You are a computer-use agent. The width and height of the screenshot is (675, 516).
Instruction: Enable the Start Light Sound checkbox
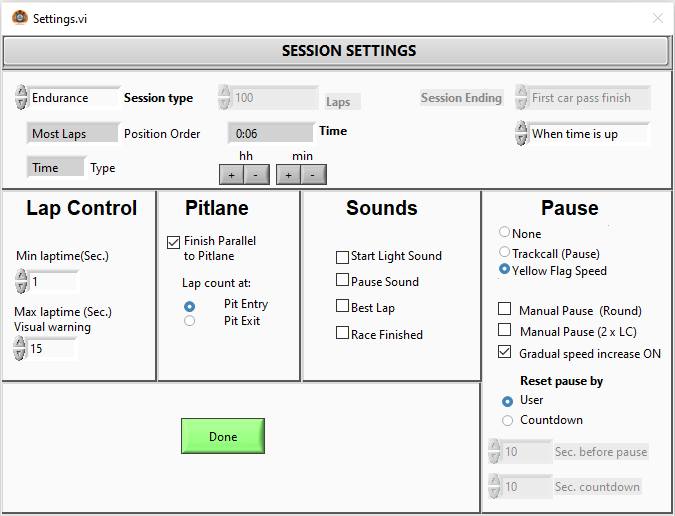pyautogui.click(x=343, y=257)
